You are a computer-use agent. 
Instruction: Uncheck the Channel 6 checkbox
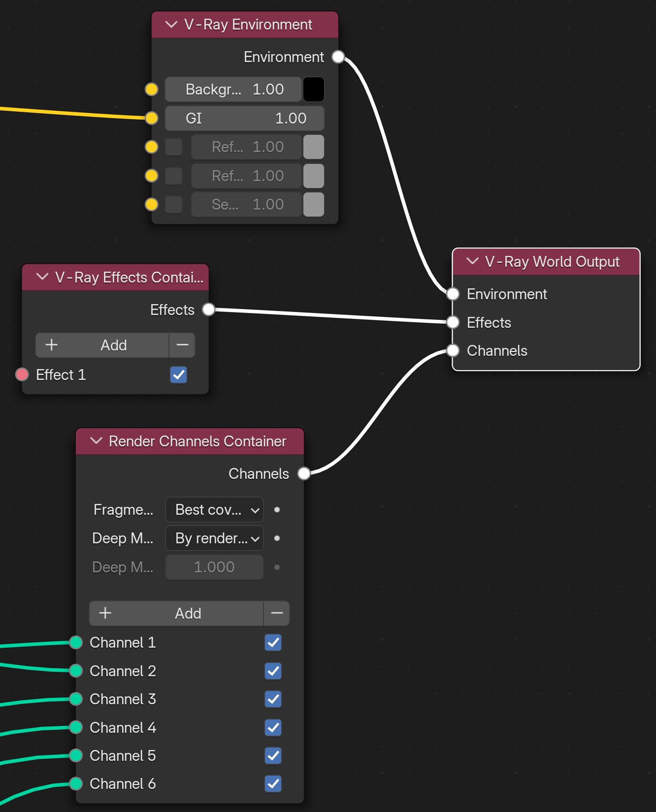(273, 784)
